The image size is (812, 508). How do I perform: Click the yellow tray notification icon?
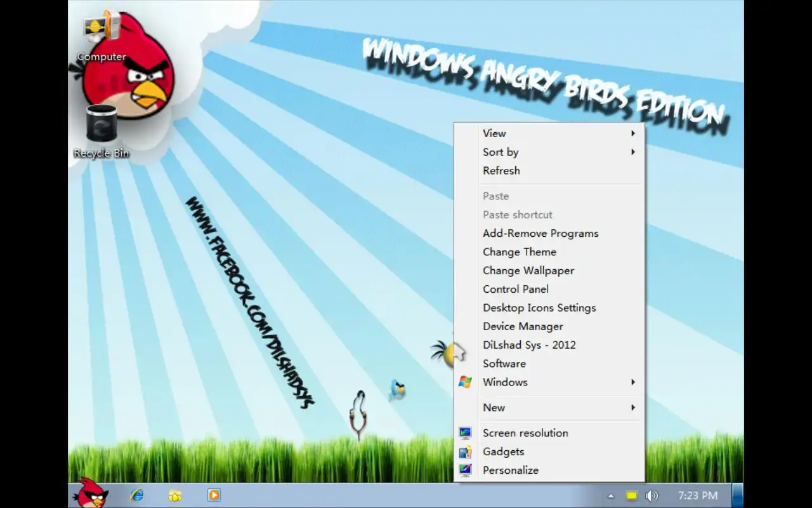[x=632, y=496]
